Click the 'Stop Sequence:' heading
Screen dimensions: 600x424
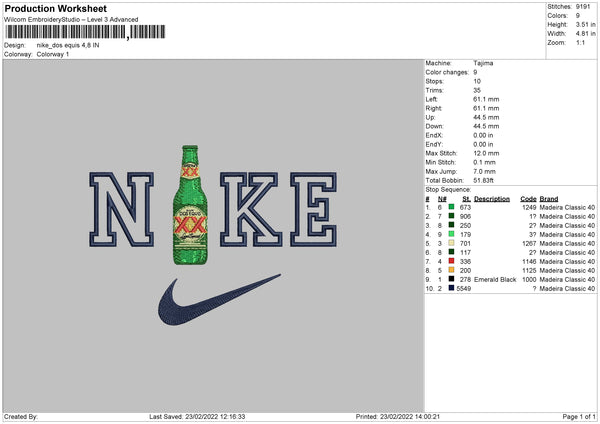pos(448,190)
